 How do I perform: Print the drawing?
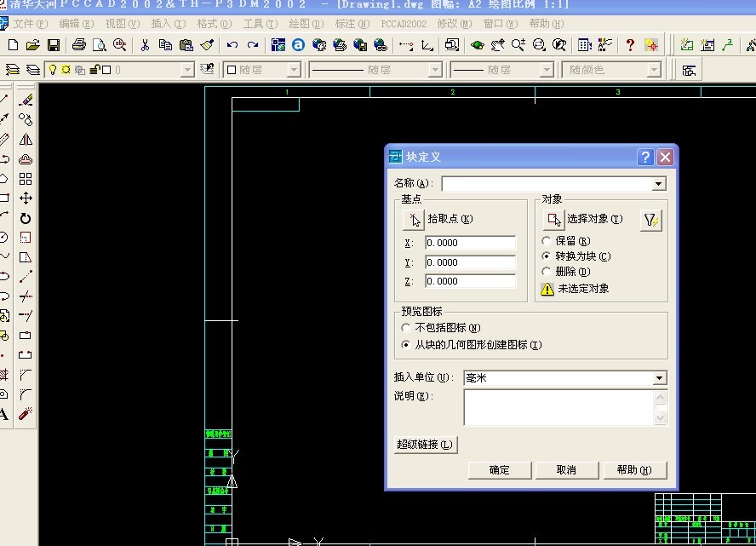point(78,45)
